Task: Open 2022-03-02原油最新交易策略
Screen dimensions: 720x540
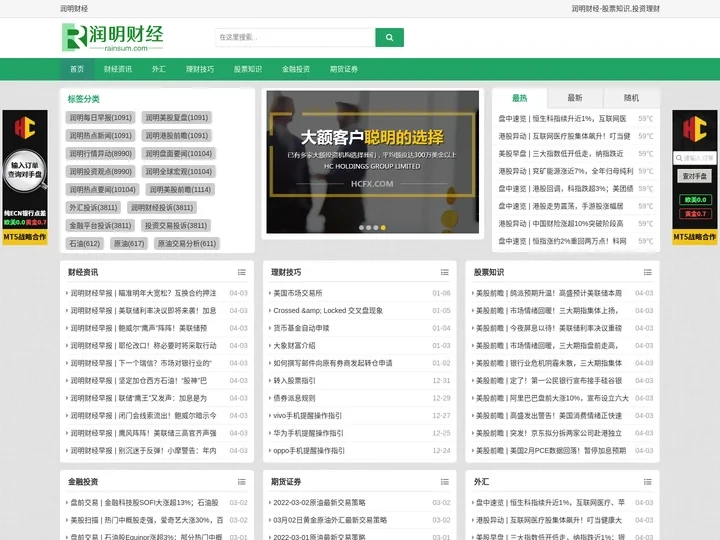Action: click(x=320, y=503)
